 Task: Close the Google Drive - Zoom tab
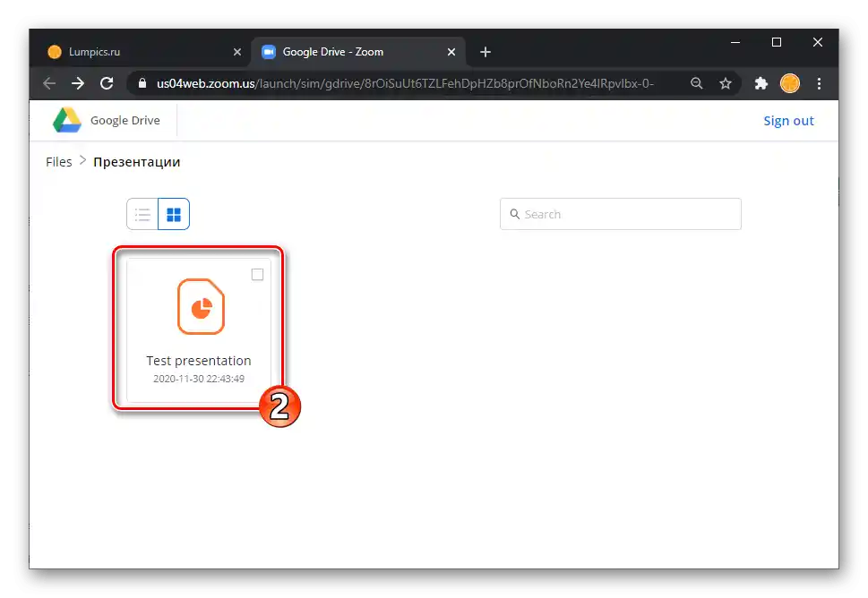[x=451, y=52]
